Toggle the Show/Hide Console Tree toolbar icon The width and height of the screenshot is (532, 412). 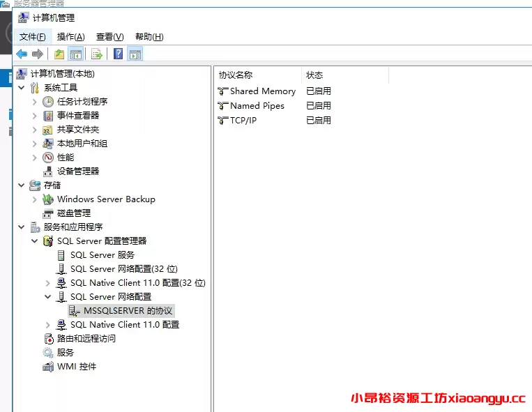pyautogui.click(x=76, y=54)
